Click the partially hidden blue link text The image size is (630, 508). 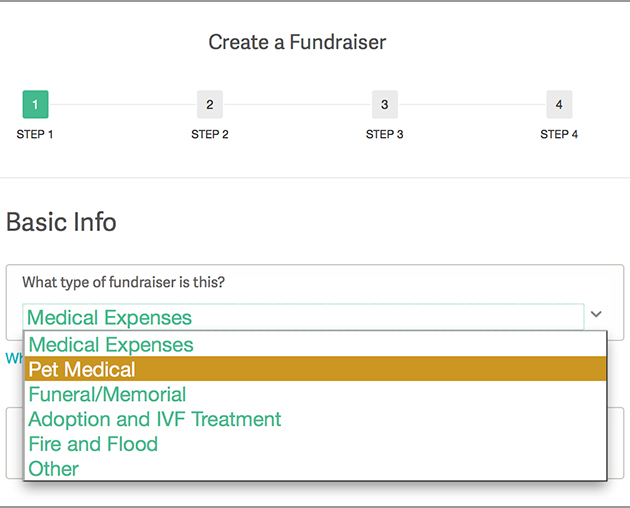[x=13, y=358]
